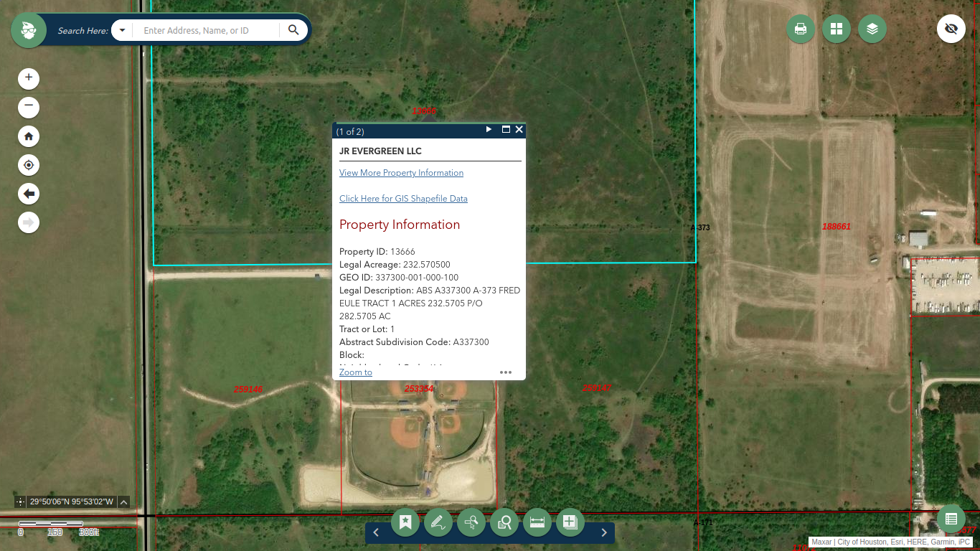The height and width of the screenshot is (551, 980).
Task: Toggle the hide-interface eye button
Action: (951, 29)
